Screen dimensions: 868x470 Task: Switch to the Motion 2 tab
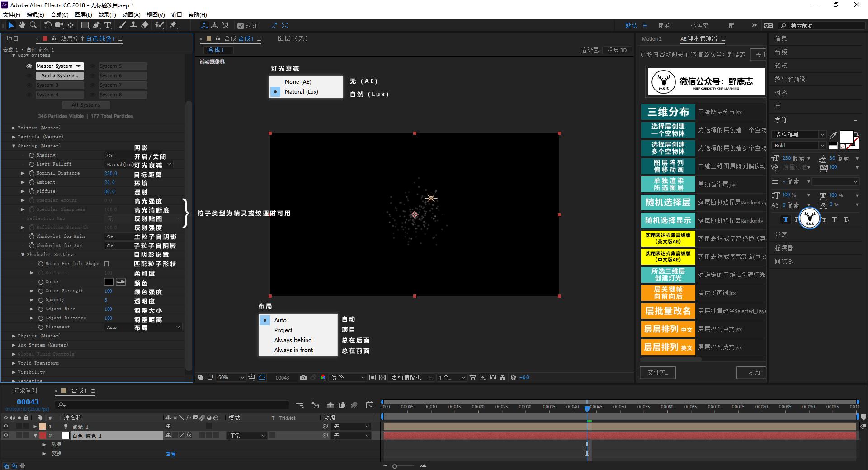[x=651, y=39]
